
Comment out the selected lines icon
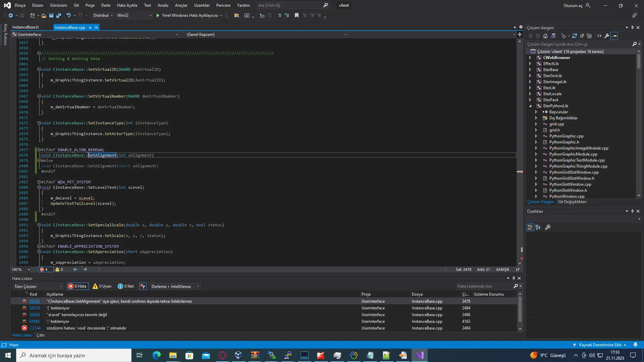point(279,15)
